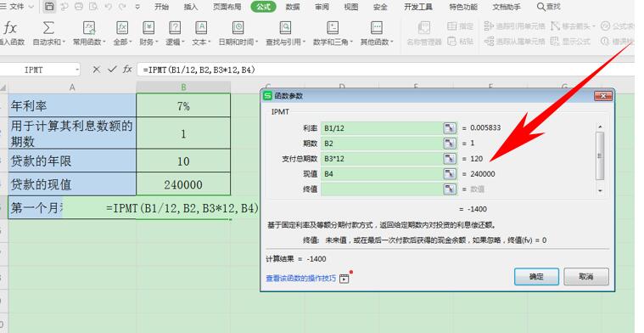Click the 贷款的年限 label cell
The image size is (644, 333).
tap(72, 161)
